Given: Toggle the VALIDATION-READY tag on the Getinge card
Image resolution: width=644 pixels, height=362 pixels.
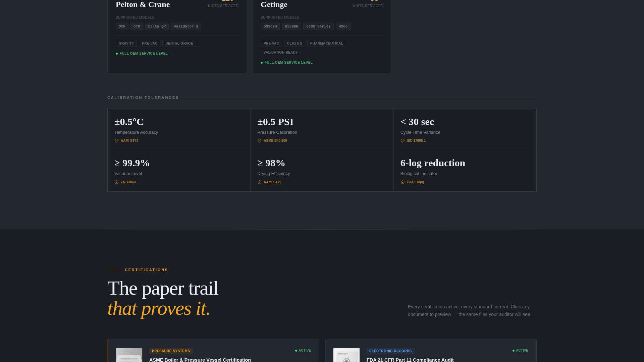Looking at the screenshot, I should [281, 52].
